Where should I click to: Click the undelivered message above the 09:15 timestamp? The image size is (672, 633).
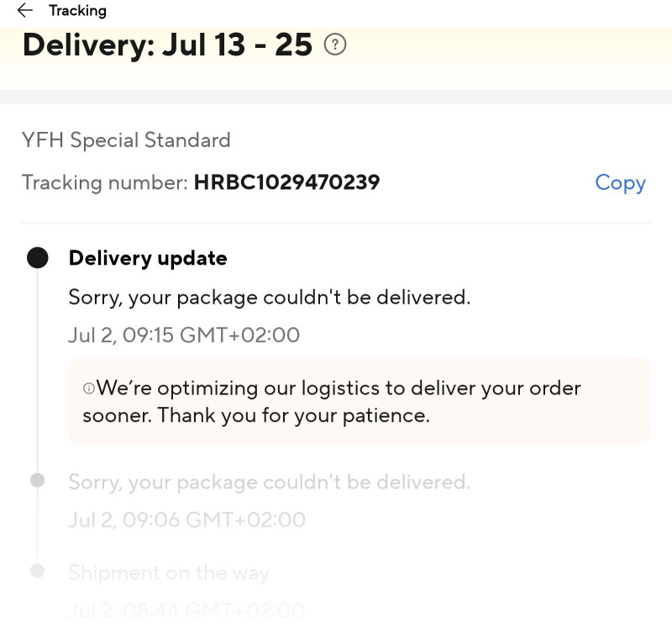click(269, 298)
